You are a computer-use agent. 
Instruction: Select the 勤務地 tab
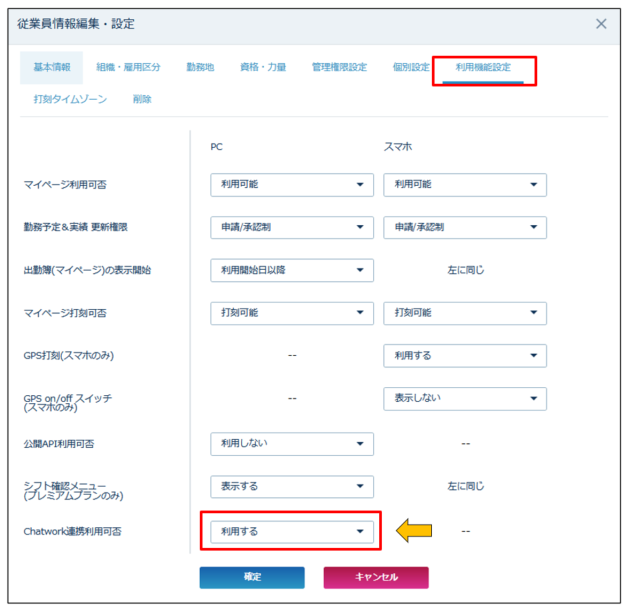coord(200,67)
